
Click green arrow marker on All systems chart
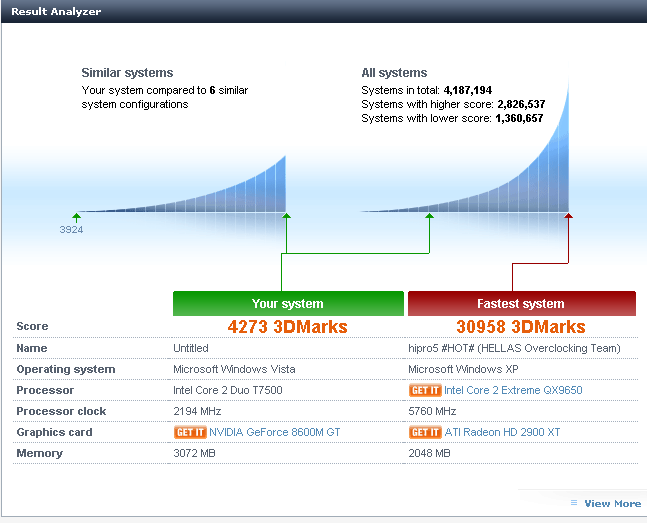tap(430, 216)
